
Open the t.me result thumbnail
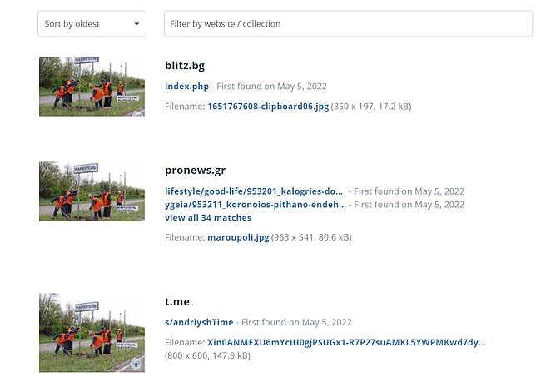pyautogui.click(x=92, y=333)
